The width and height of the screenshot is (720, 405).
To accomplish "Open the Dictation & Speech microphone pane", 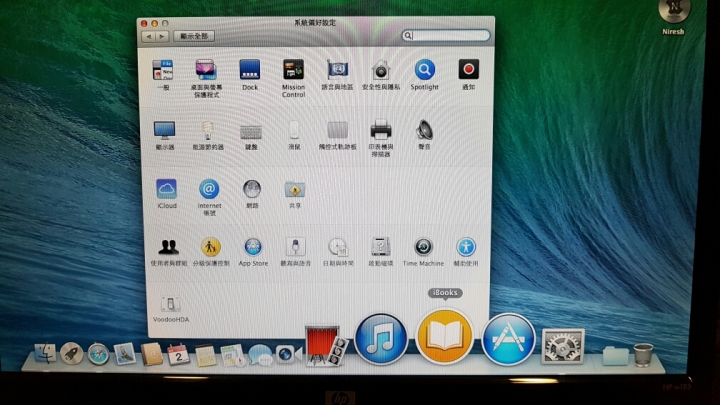I will (x=296, y=247).
